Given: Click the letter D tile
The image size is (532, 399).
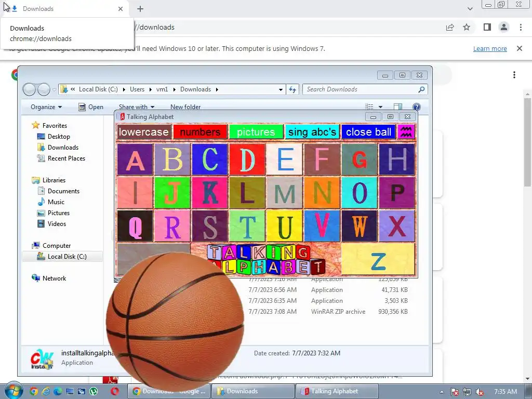Looking at the screenshot, I should pyautogui.click(x=247, y=159).
